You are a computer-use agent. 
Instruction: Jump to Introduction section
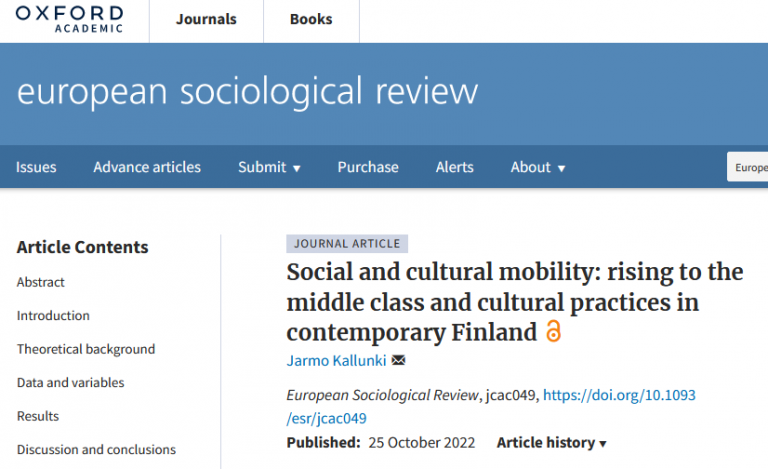[x=53, y=315]
